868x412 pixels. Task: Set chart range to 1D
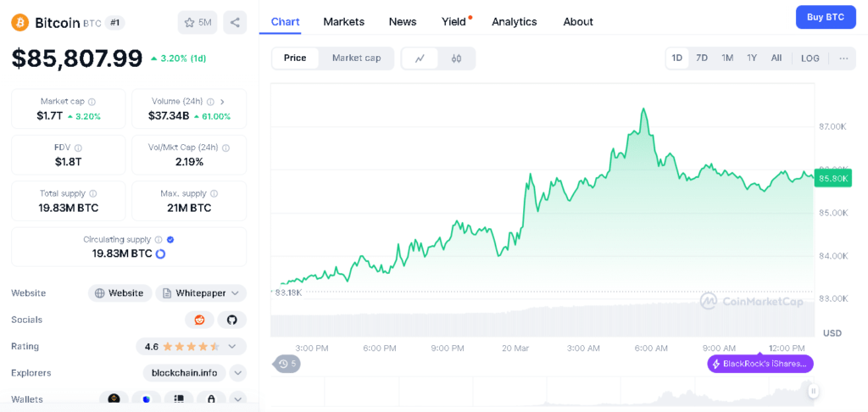pyautogui.click(x=677, y=58)
